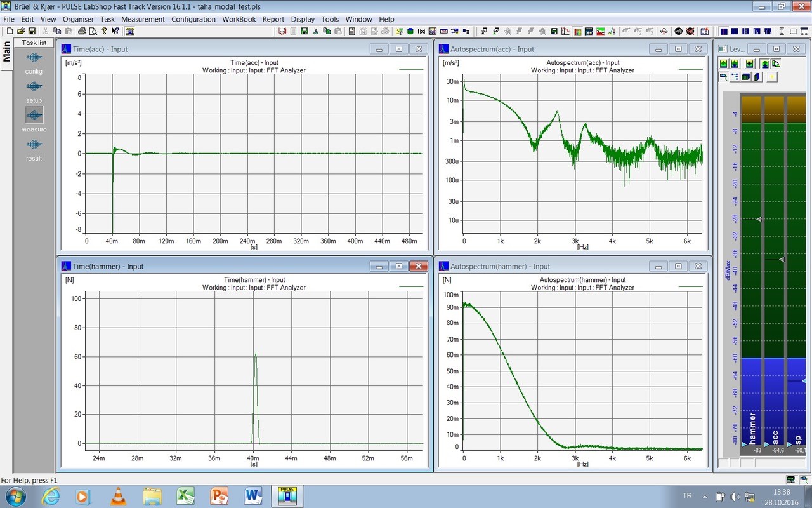The image size is (812, 508).
Task: Click the f(x) function icon
Action: (421, 31)
